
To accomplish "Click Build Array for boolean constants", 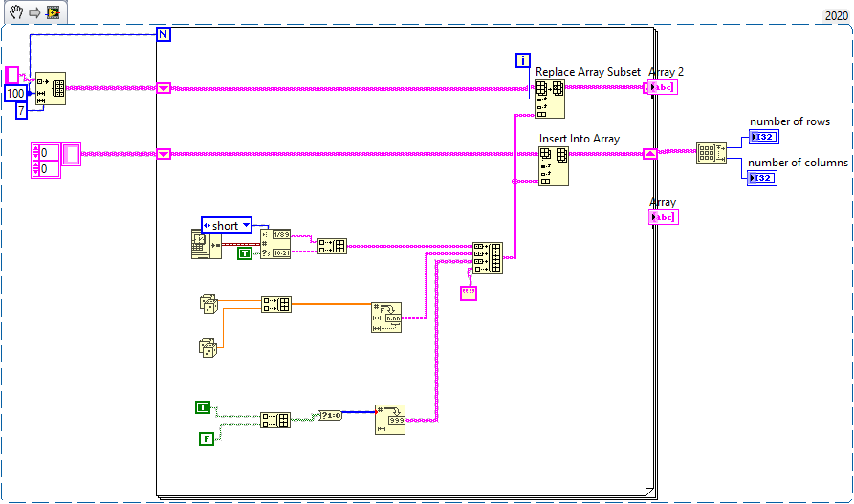I will click(275, 420).
